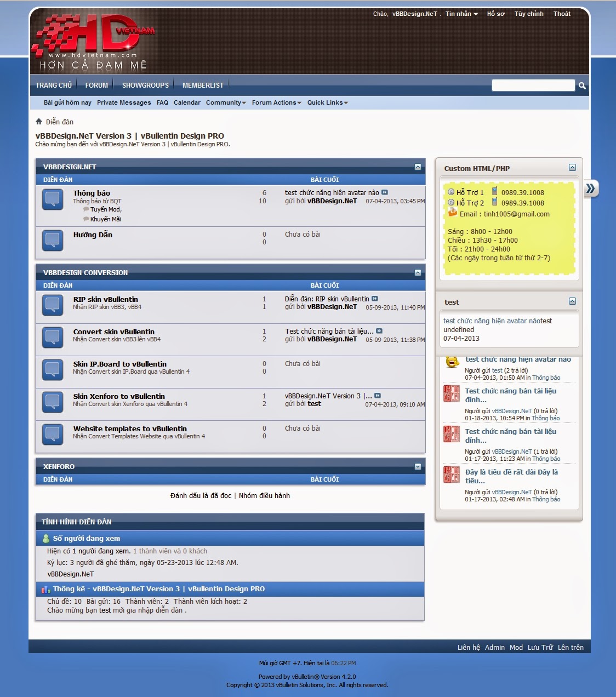This screenshot has width=616, height=697.
Task: Collapse the VBBDESIGN CONVERSION category
Action: coord(418,273)
